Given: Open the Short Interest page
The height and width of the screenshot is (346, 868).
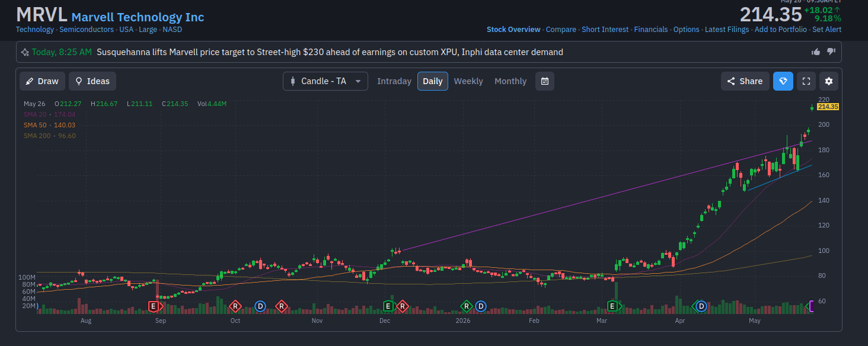Looking at the screenshot, I should pyautogui.click(x=605, y=30).
